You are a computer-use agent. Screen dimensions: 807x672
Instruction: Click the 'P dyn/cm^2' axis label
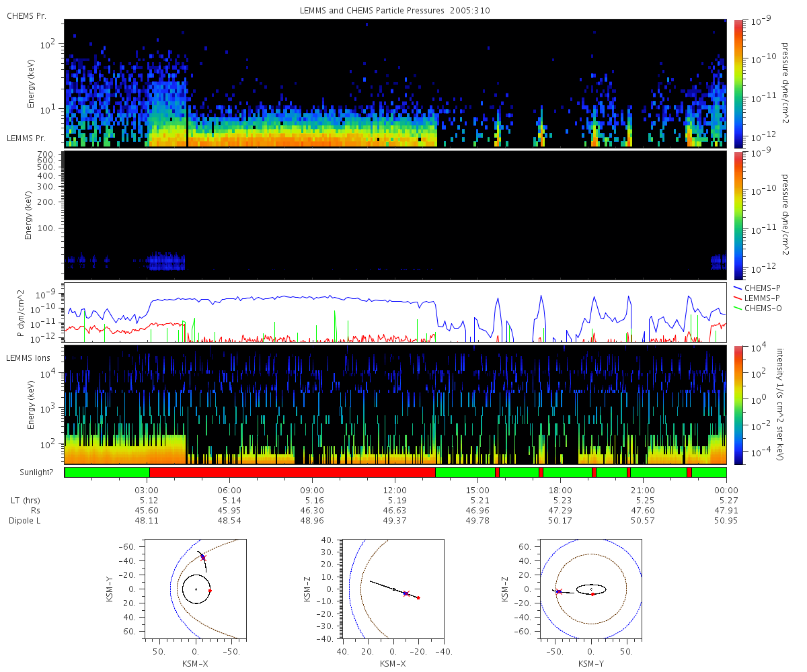point(20,312)
